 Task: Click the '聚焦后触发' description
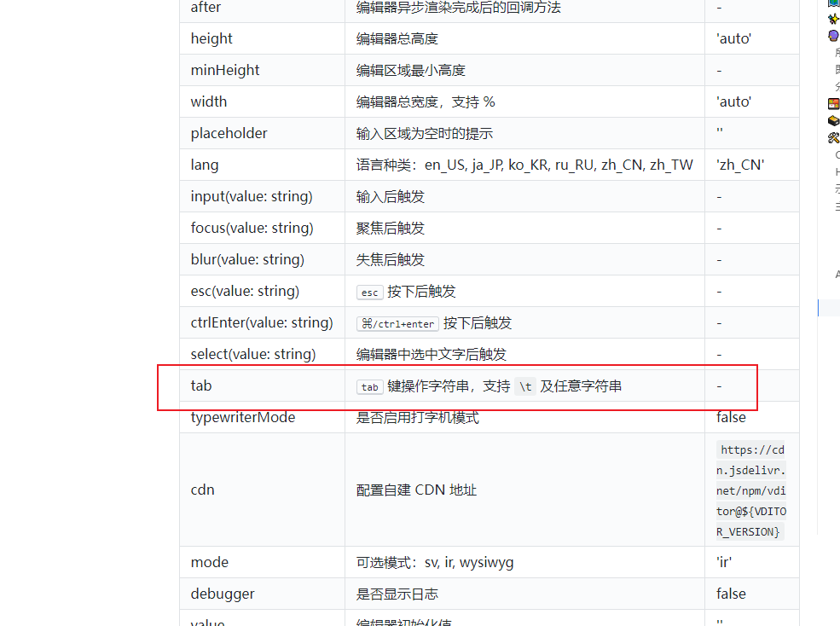[390, 229]
